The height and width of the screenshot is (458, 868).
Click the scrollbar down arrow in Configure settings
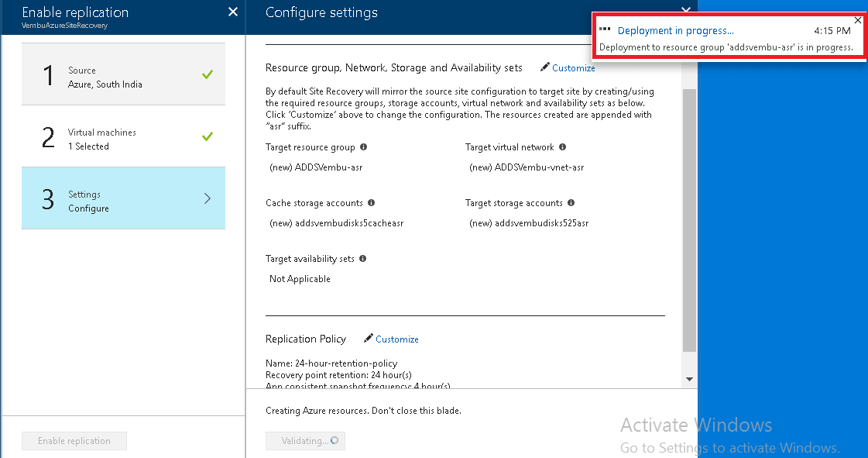(x=689, y=380)
